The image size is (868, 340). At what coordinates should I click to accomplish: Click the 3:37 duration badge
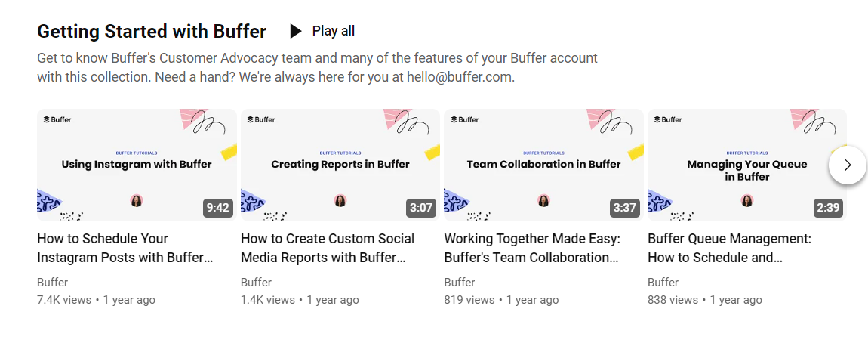tap(625, 208)
